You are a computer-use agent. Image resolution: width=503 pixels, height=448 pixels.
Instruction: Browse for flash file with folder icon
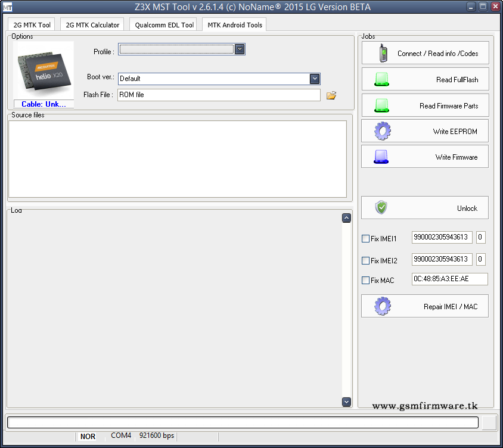click(x=331, y=95)
